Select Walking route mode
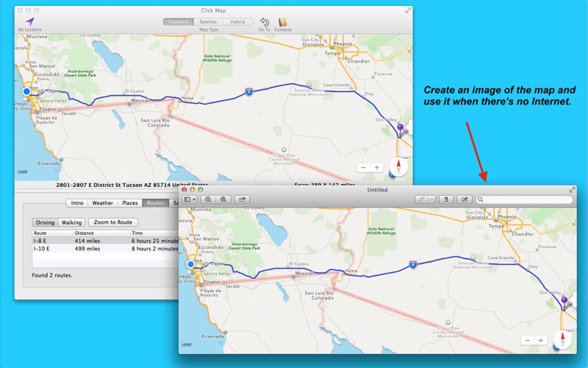The image size is (588, 368). 71,222
